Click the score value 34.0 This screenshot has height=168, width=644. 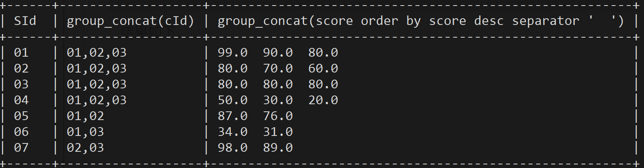[233, 132]
